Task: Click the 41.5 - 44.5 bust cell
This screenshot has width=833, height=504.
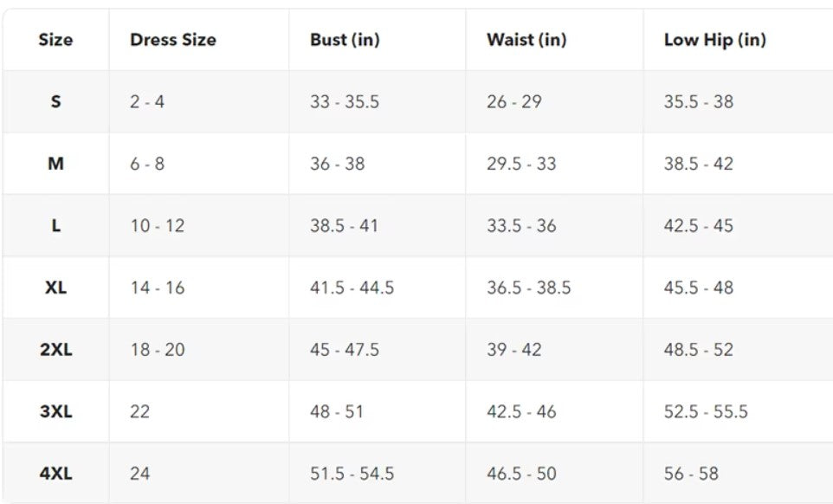Action: [352, 288]
